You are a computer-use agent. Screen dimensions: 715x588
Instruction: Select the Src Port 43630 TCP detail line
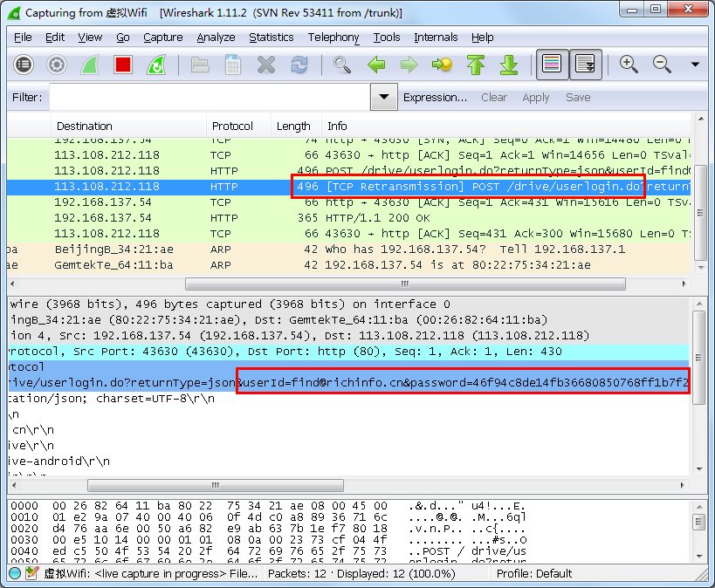348,352
